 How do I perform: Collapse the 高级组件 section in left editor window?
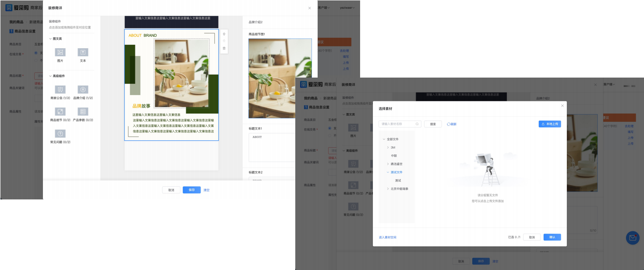point(50,76)
